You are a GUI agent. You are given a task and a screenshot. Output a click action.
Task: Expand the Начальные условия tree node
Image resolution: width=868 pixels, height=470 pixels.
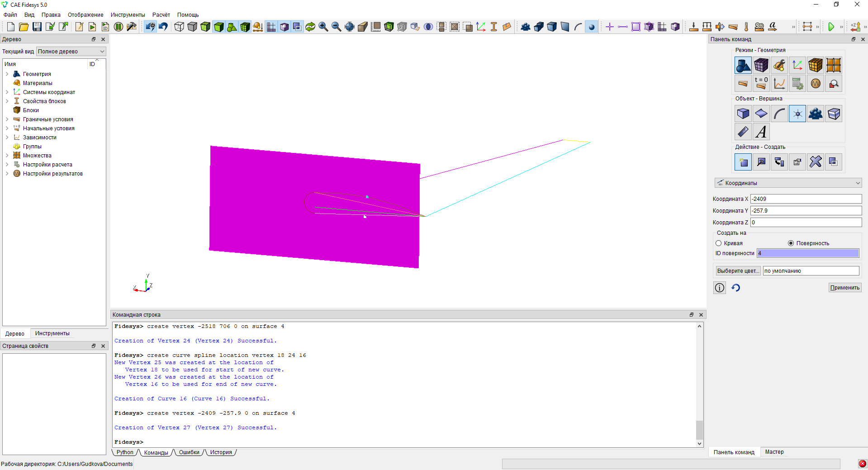pyautogui.click(x=7, y=128)
